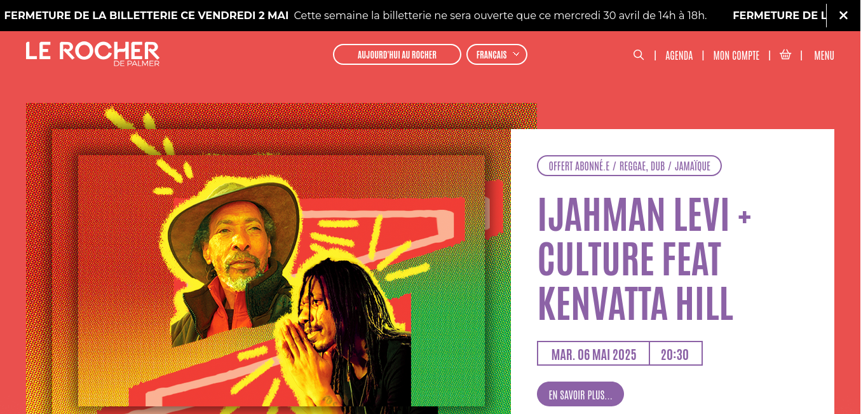The image size is (868, 414).
Task: Click the Fermeture de la billetterie headline
Action: [146, 15]
